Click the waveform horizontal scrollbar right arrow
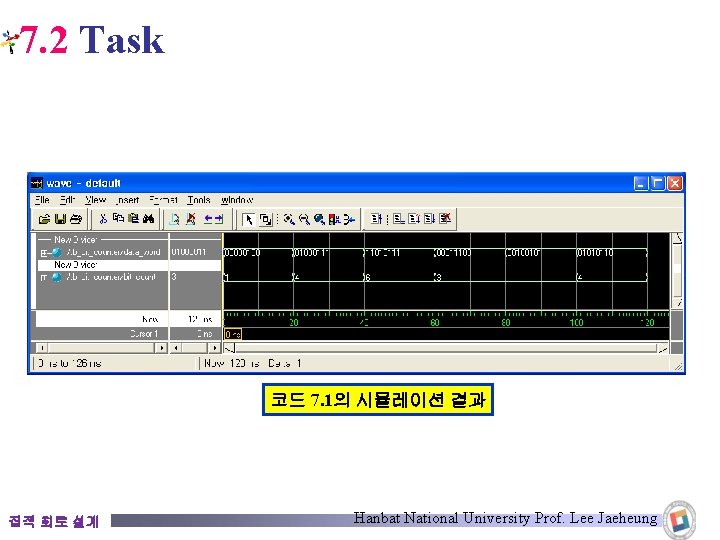Screen dimensions: 720x540 tap(663, 349)
